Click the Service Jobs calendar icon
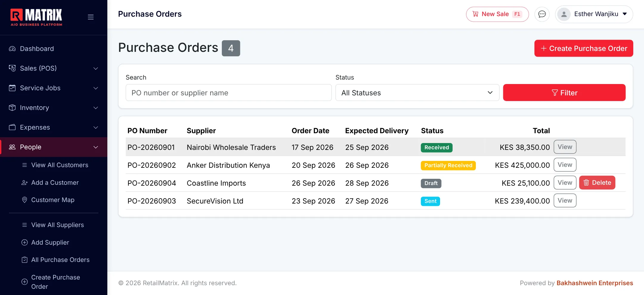Viewport: 644px width, 295px height. tap(12, 88)
